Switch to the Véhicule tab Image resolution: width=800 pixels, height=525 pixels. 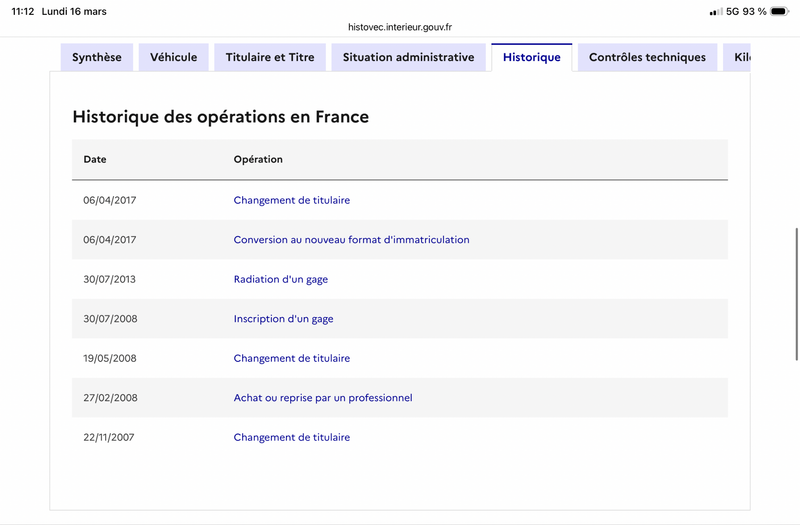174,58
